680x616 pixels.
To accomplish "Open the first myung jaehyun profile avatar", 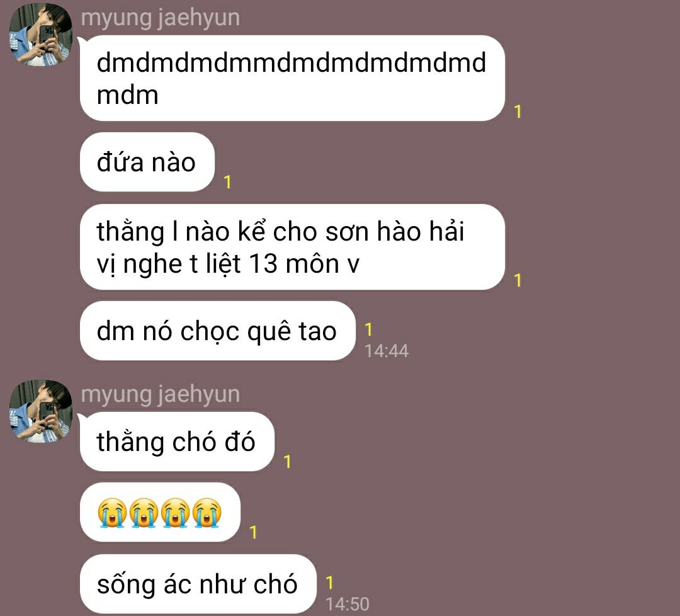I will point(41,35).
